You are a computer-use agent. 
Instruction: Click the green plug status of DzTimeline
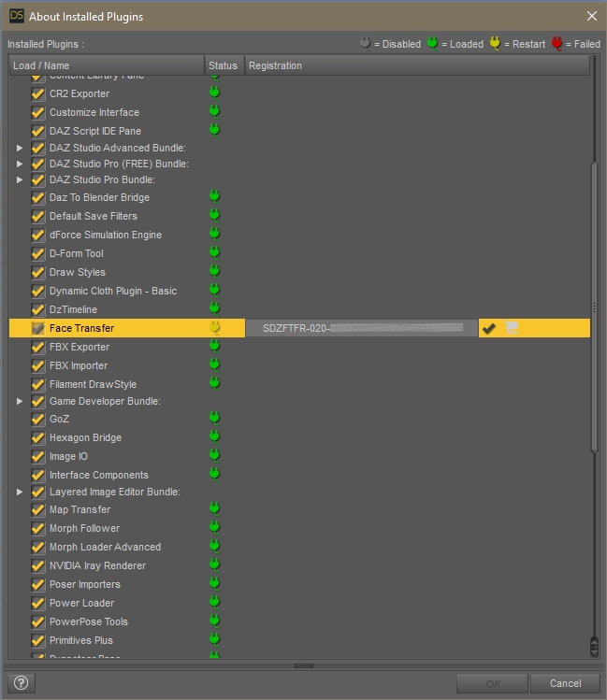tap(215, 309)
